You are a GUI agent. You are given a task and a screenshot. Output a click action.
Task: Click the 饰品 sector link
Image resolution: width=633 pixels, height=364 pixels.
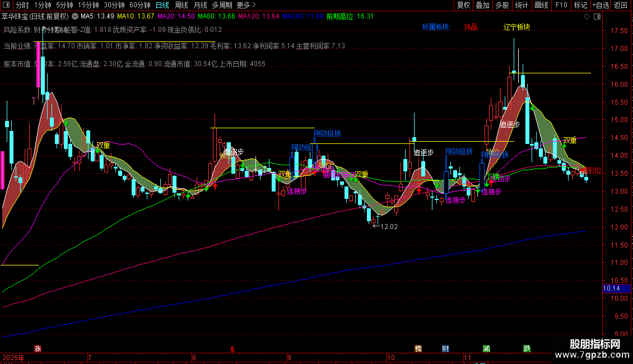click(471, 27)
